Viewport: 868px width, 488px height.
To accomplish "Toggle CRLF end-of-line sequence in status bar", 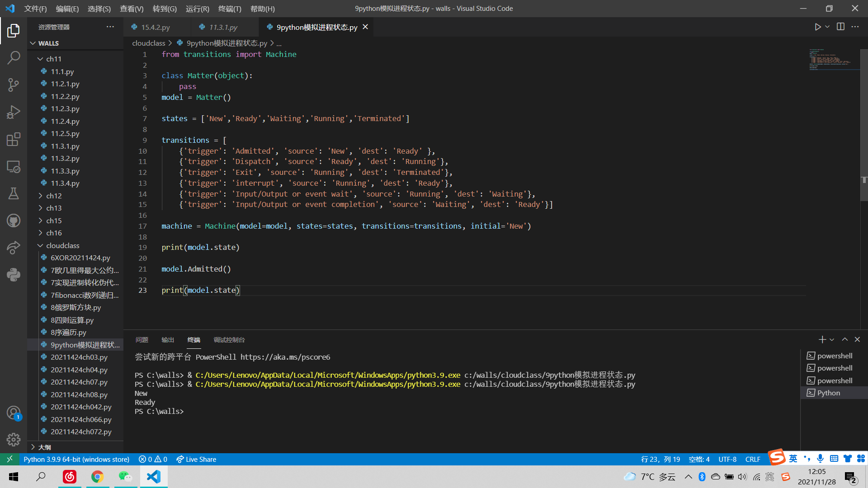I will coord(753,459).
